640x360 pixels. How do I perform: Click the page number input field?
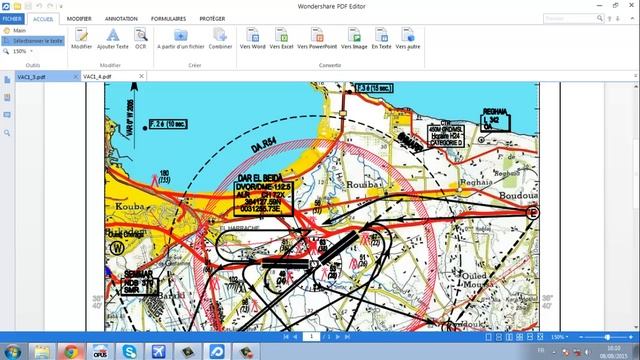coord(311,337)
